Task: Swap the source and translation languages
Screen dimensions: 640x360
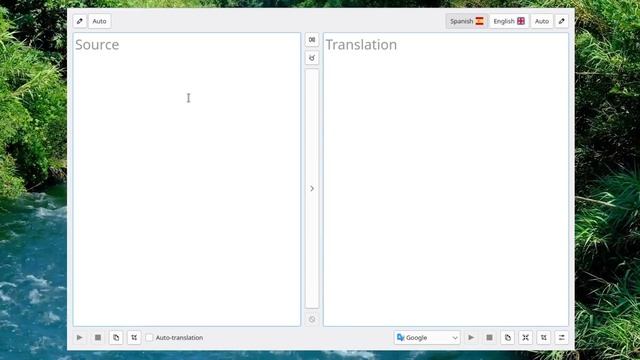Action: (x=312, y=40)
